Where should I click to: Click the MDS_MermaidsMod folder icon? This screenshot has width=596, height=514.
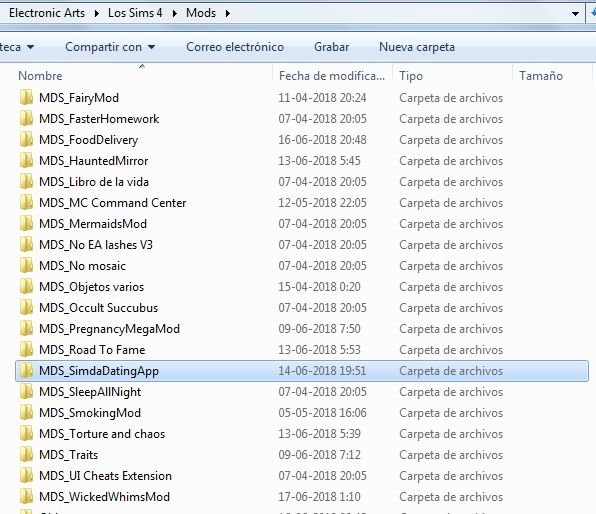[26, 224]
